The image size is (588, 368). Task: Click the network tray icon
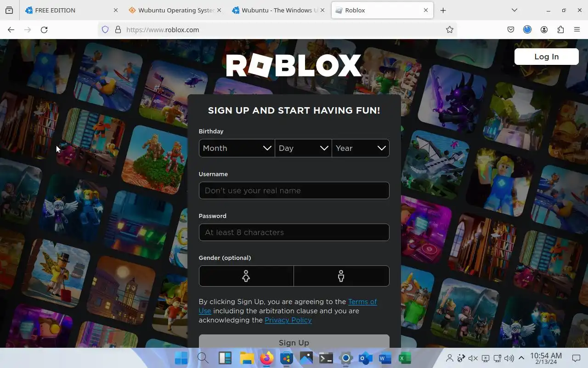[x=497, y=358]
